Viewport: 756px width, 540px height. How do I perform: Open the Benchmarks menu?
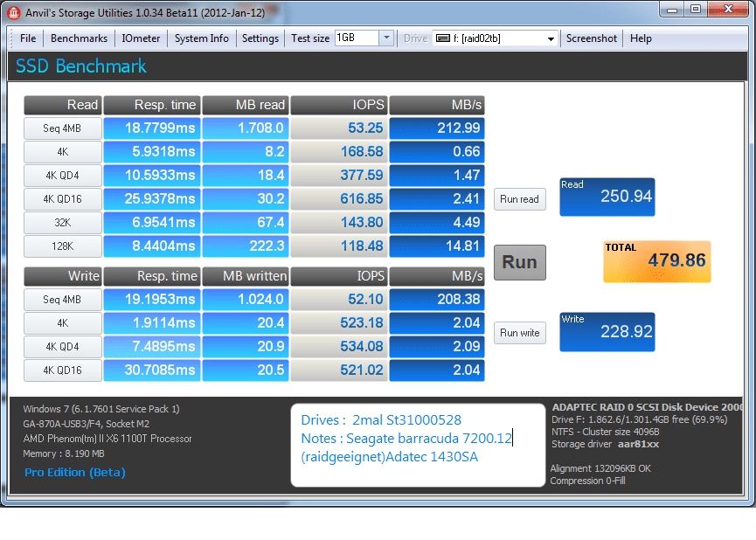79,38
